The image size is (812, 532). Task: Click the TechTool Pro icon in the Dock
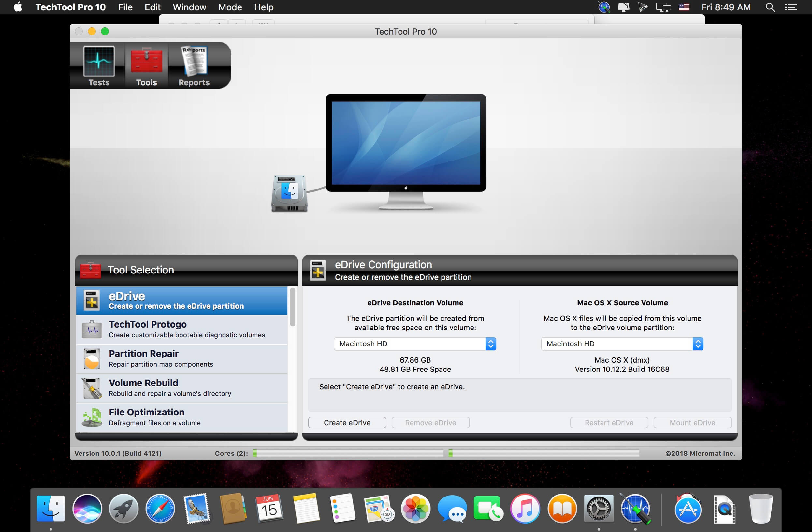635,508
